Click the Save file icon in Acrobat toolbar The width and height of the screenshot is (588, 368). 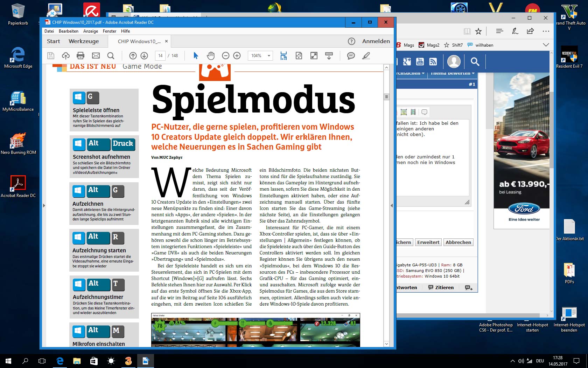(x=51, y=56)
